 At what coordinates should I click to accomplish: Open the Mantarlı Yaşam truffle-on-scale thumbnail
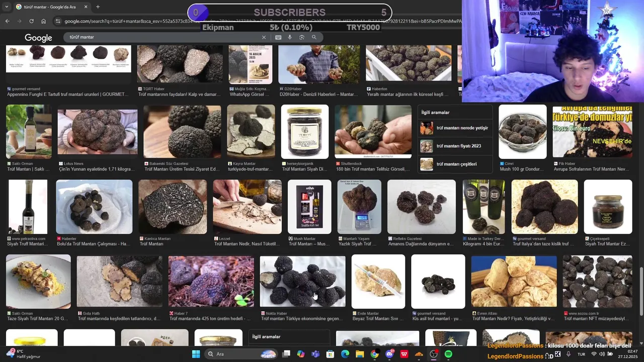point(359,207)
